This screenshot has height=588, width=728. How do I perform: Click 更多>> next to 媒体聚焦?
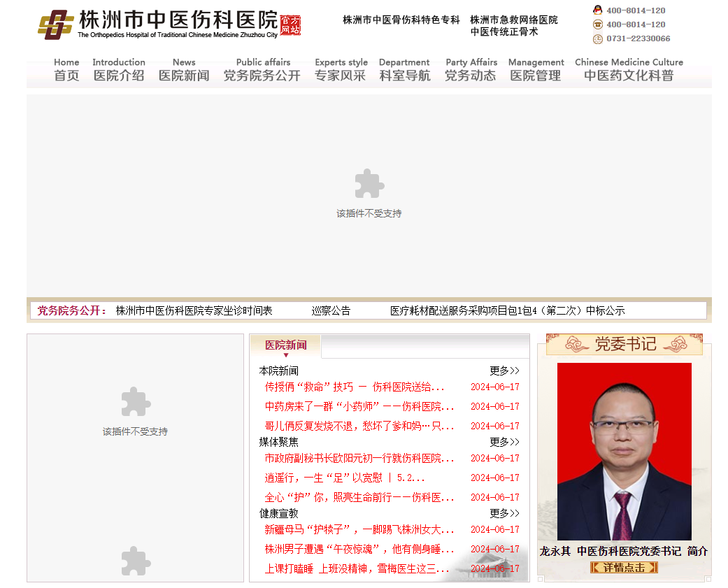[x=504, y=442]
